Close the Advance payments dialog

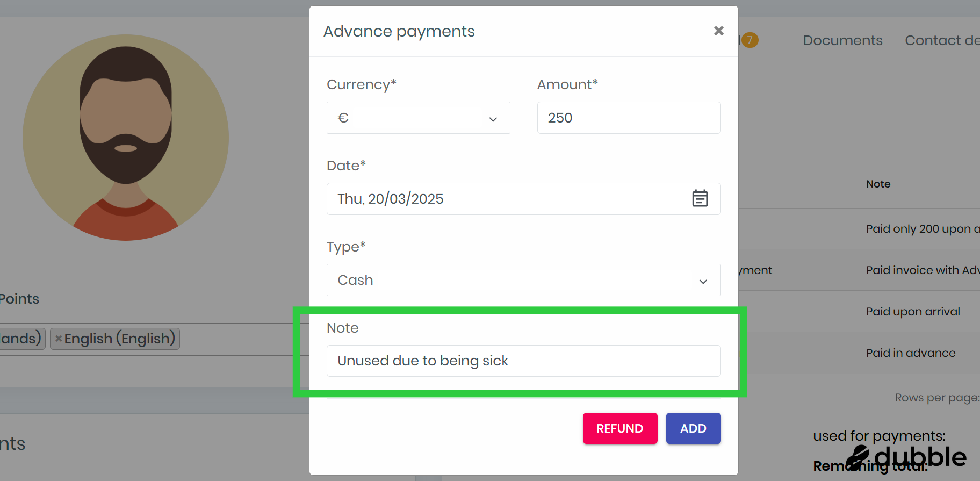(x=718, y=31)
